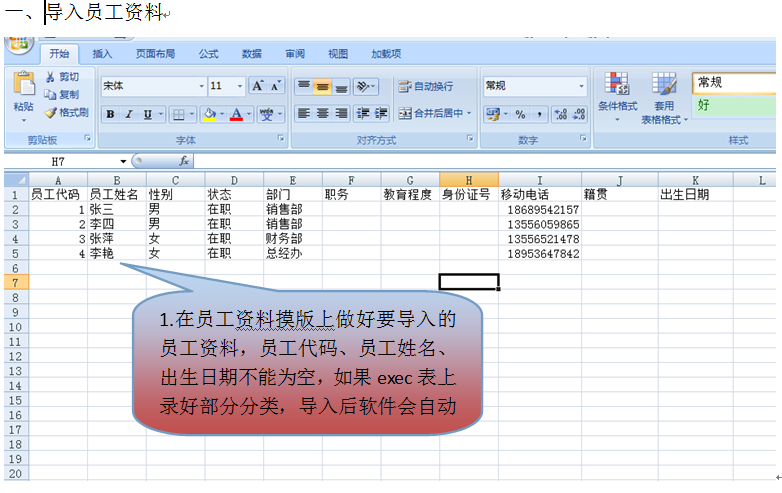Open the 视图 (View) tab
Screen dimensions: 782x493
point(338,54)
